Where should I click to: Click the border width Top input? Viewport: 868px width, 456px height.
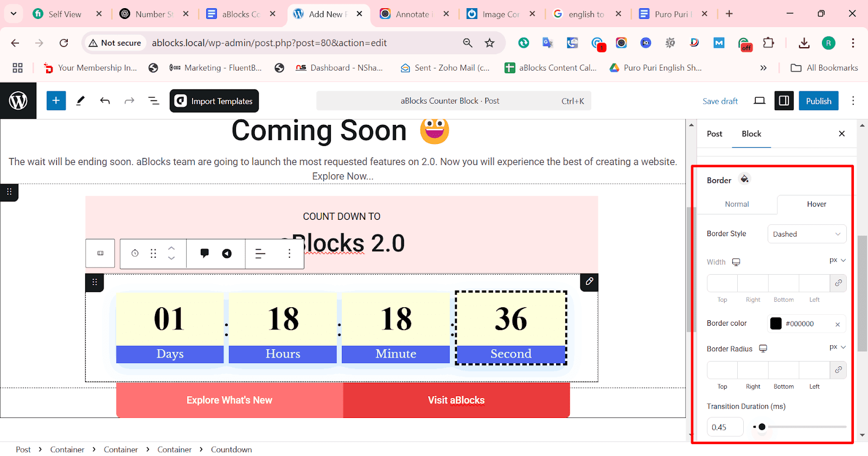tap(722, 283)
